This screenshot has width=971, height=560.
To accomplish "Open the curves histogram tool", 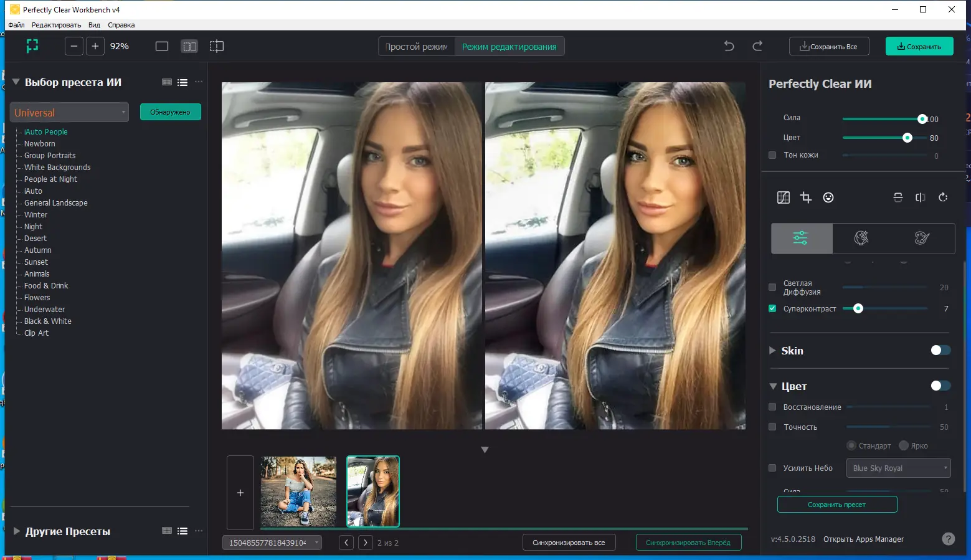I will coord(784,197).
